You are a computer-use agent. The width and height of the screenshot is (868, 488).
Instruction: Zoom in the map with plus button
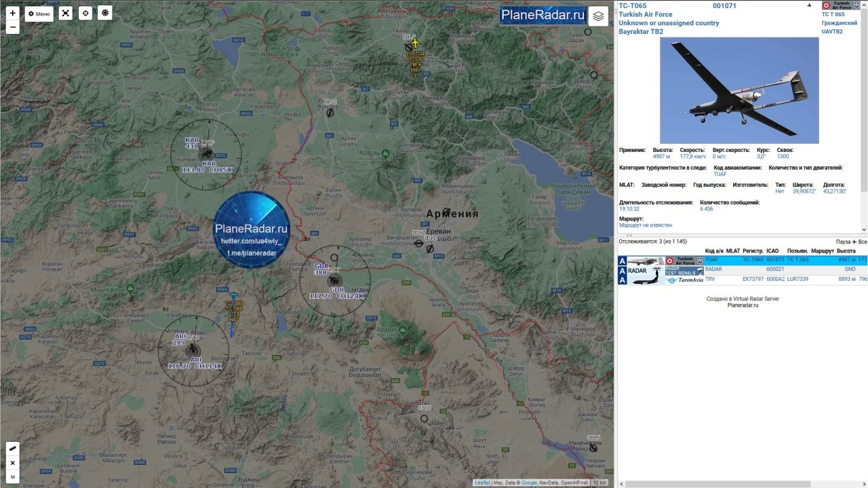tap(12, 13)
